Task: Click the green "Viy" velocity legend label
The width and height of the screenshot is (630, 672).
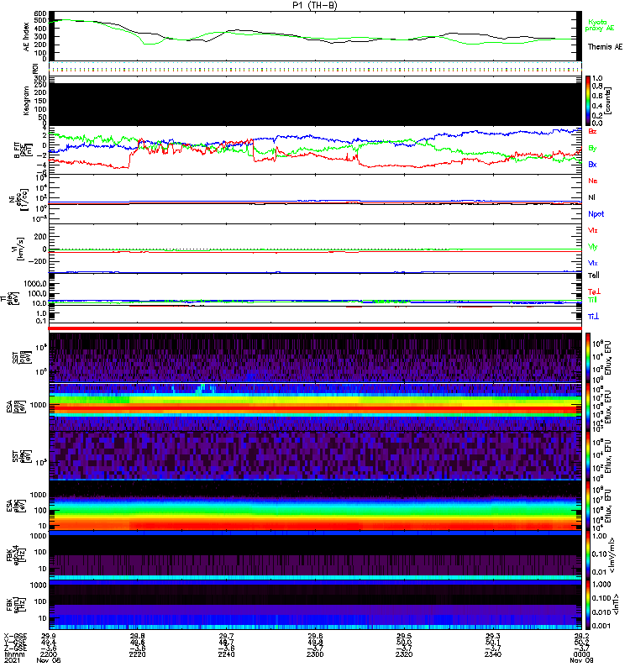Action: coord(593,247)
